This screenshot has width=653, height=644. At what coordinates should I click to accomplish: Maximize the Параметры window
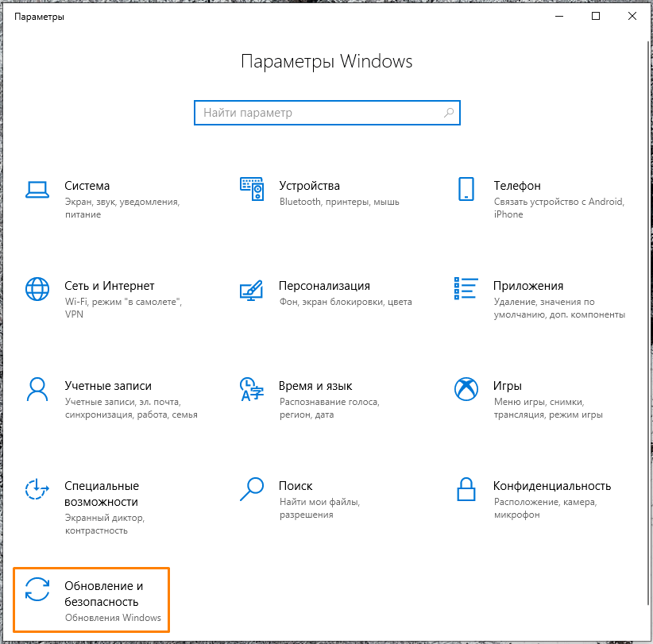tap(596, 16)
